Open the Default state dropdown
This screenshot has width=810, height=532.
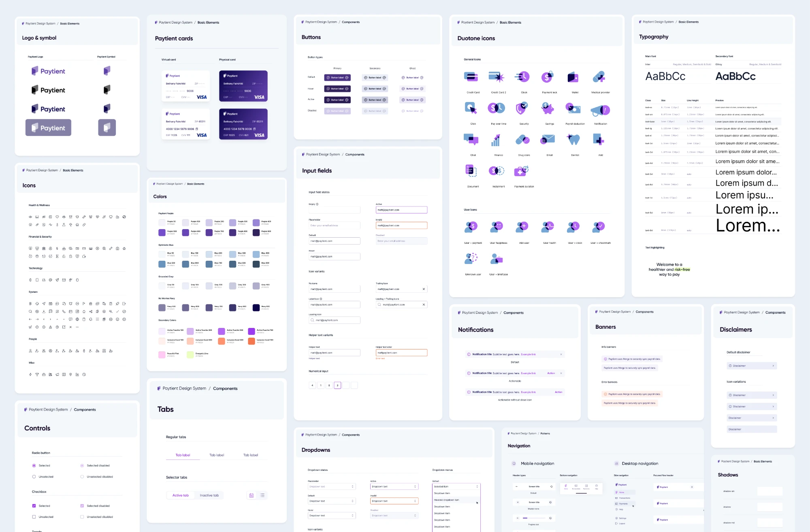click(x=332, y=501)
